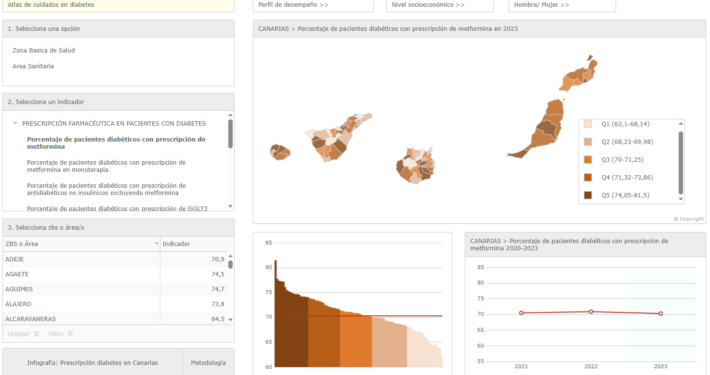Select the indicator prescripción de iSGLT2
710x375 pixels.
(x=117, y=208)
